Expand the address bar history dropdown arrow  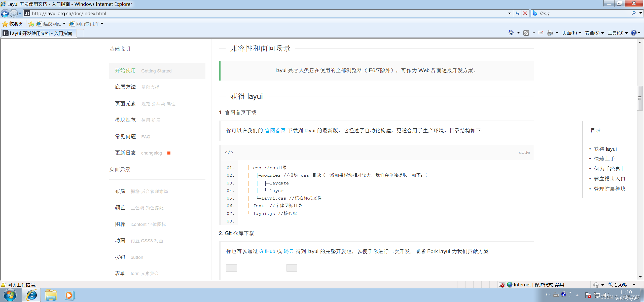510,13
